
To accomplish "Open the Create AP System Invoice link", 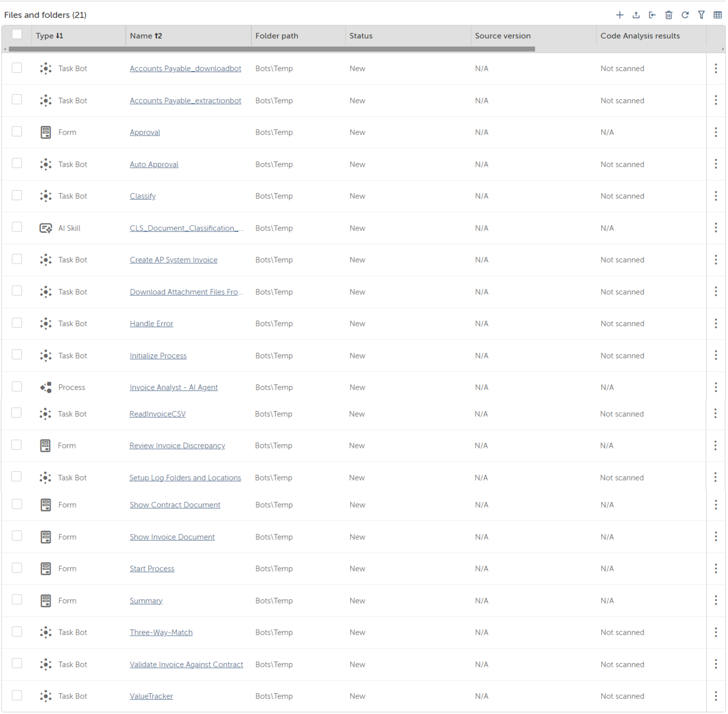I will click(x=174, y=260).
